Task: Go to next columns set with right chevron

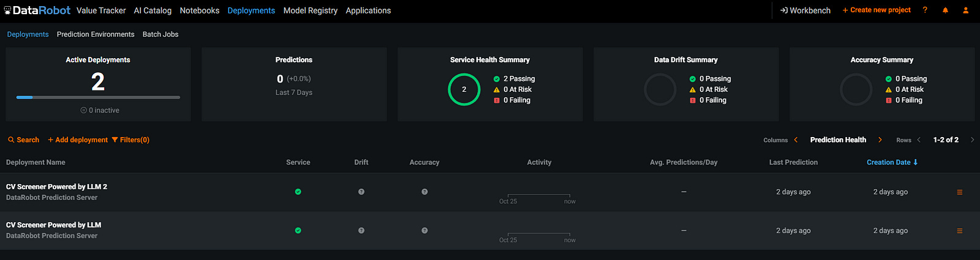Action: pos(880,140)
